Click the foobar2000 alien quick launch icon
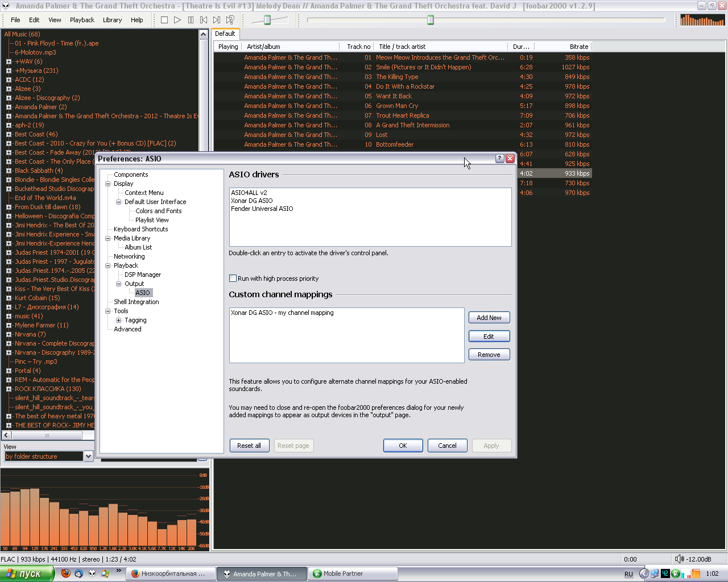The image size is (728, 582). (x=92, y=573)
